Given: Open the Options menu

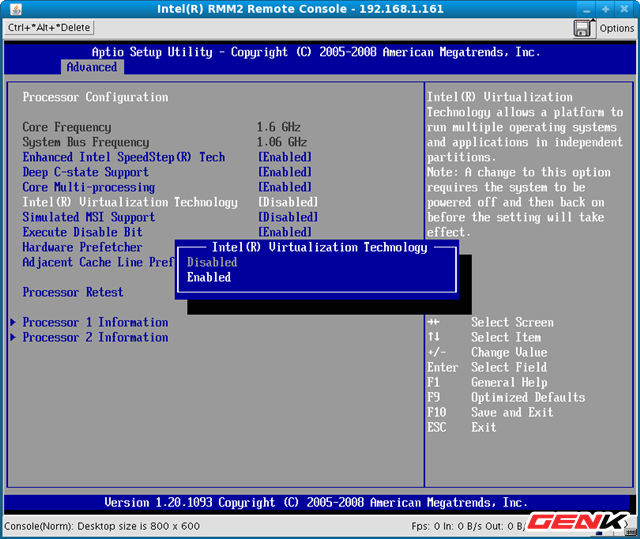Looking at the screenshot, I should point(616,28).
